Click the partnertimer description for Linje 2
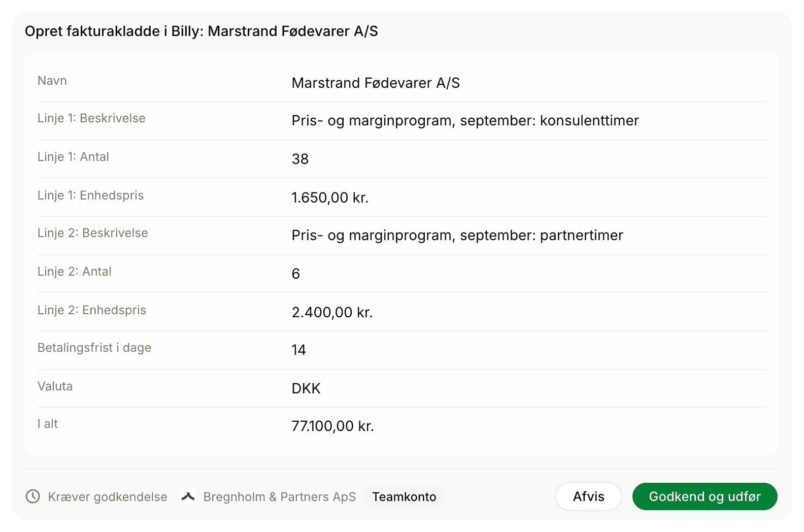 pos(457,236)
